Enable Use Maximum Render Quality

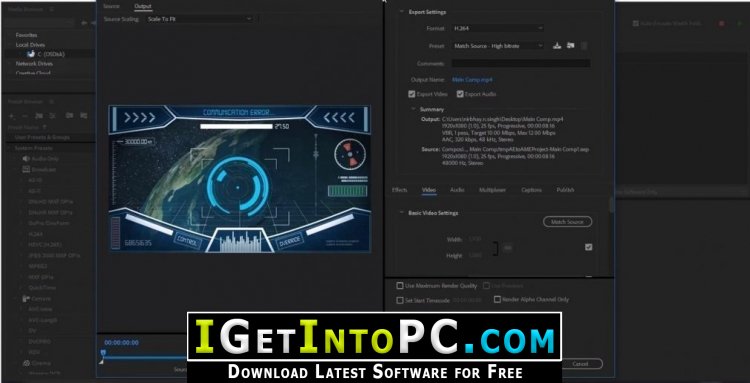point(400,286)
